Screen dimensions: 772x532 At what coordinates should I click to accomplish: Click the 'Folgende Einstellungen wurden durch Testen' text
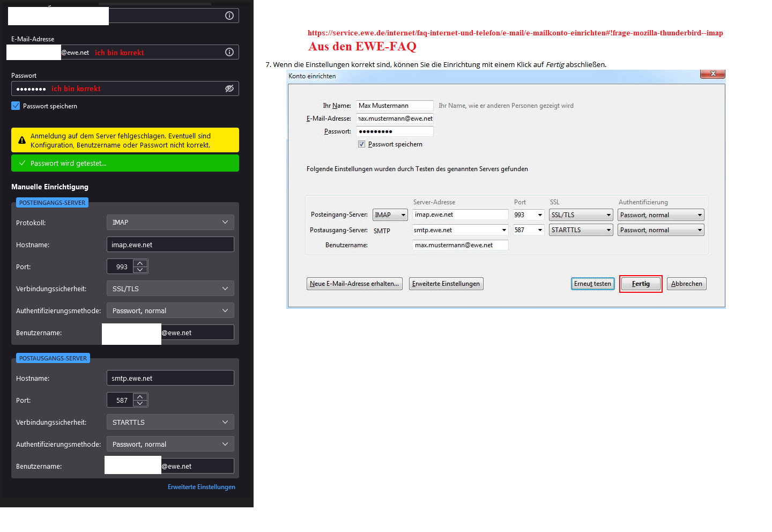tap(417, 169)
